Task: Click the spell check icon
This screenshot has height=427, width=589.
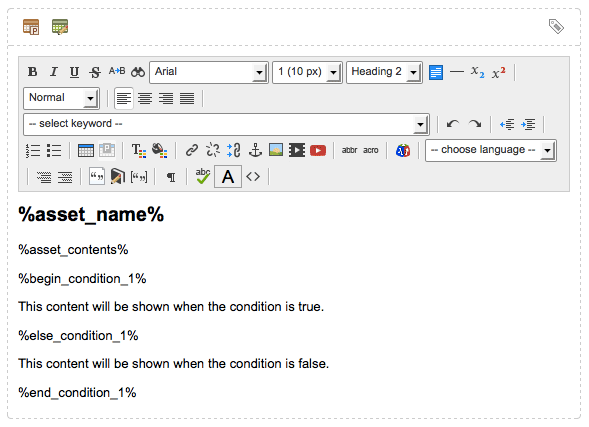Action: 203,176
